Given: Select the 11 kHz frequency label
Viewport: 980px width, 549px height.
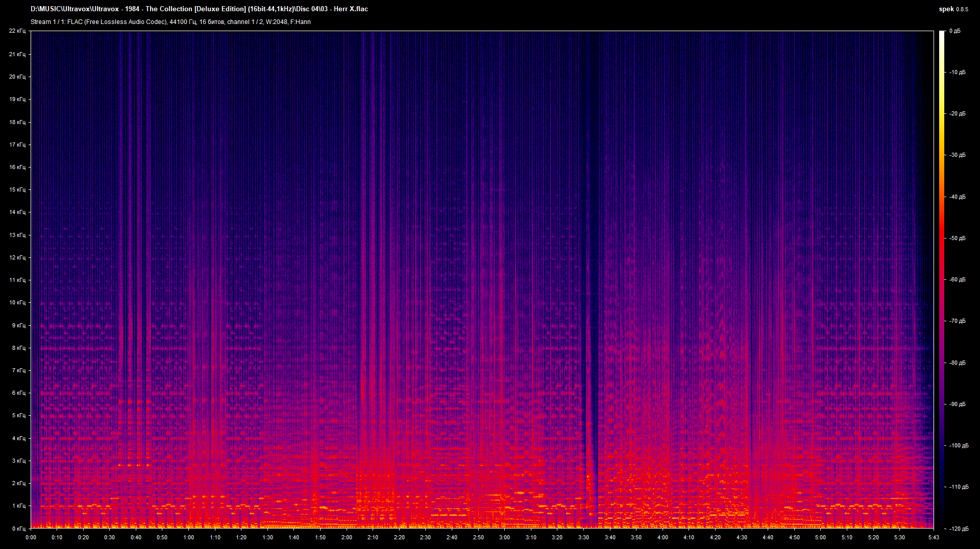Looking at the screenshot, I should 17,280.
